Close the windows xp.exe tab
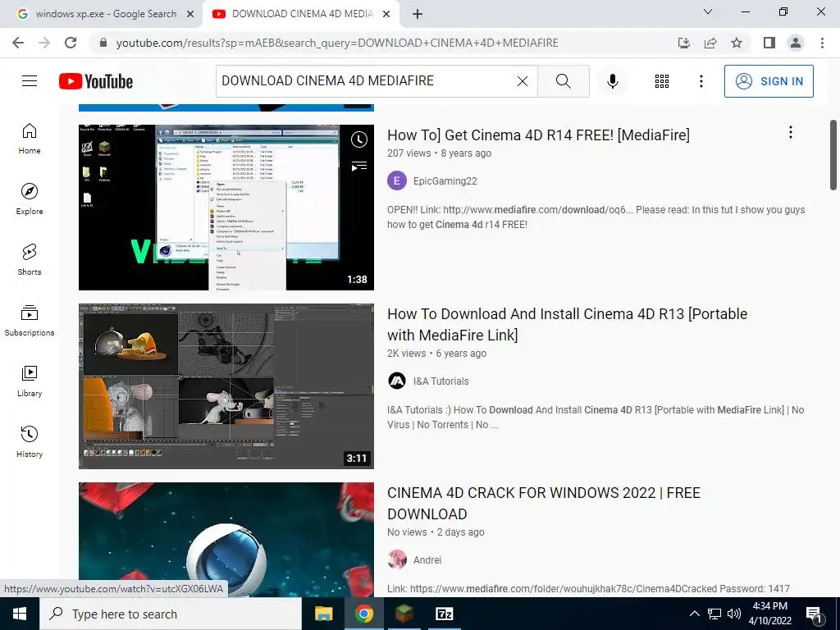Screen dimensions: 840x630 coord(190,14)
